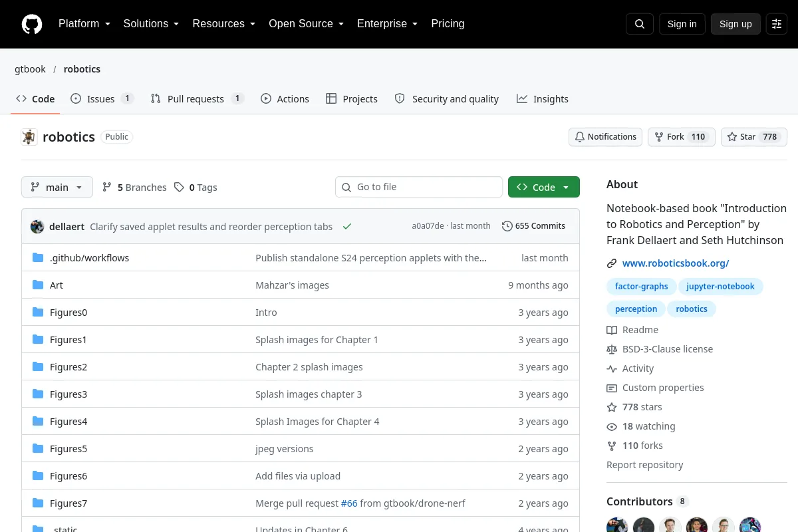Viewport: 798px width, 532px height.
Task: Expand the green Code dropdown button
Action: click(544, 188)
